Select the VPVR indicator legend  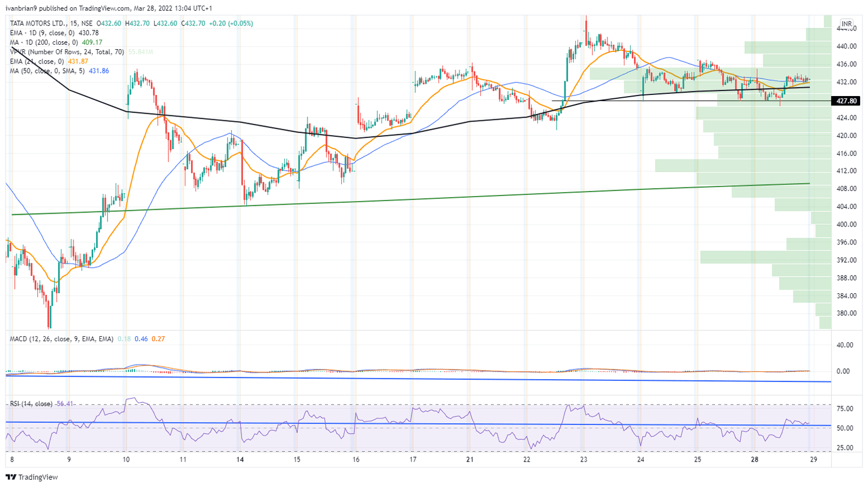82,52
